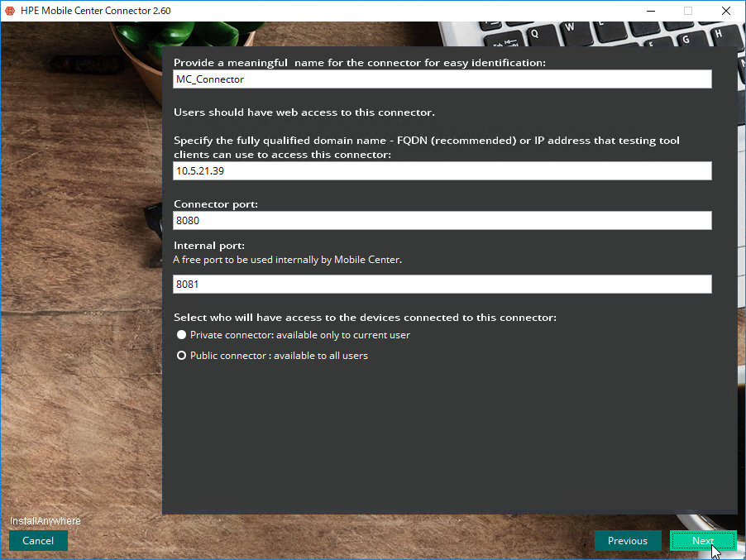Click the HPE Mobile Center title bar icon
Viewport: 746px width, 560px height.
click(x=10, y=11)
